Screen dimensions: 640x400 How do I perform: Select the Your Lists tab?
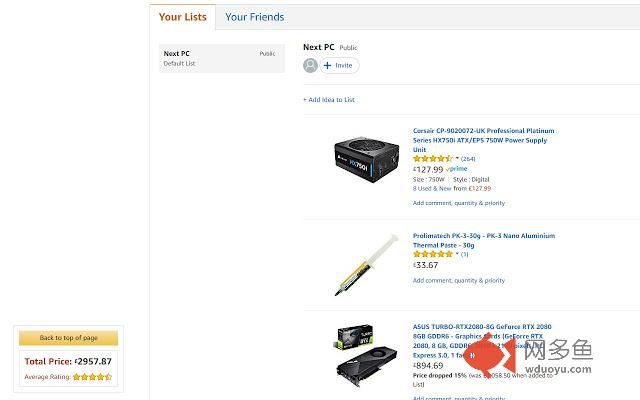pyautogui.click(x=182, y=17)
